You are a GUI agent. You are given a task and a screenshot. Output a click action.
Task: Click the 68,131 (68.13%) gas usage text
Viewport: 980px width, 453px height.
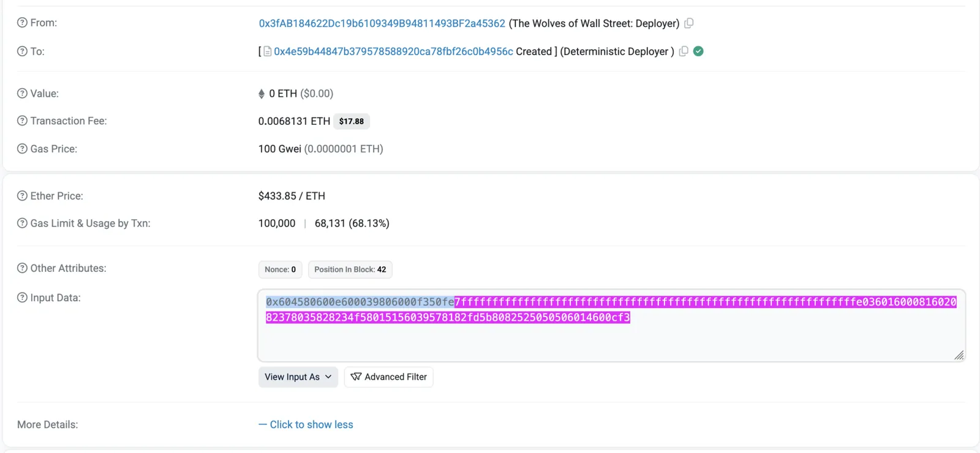tap(352, 223)
